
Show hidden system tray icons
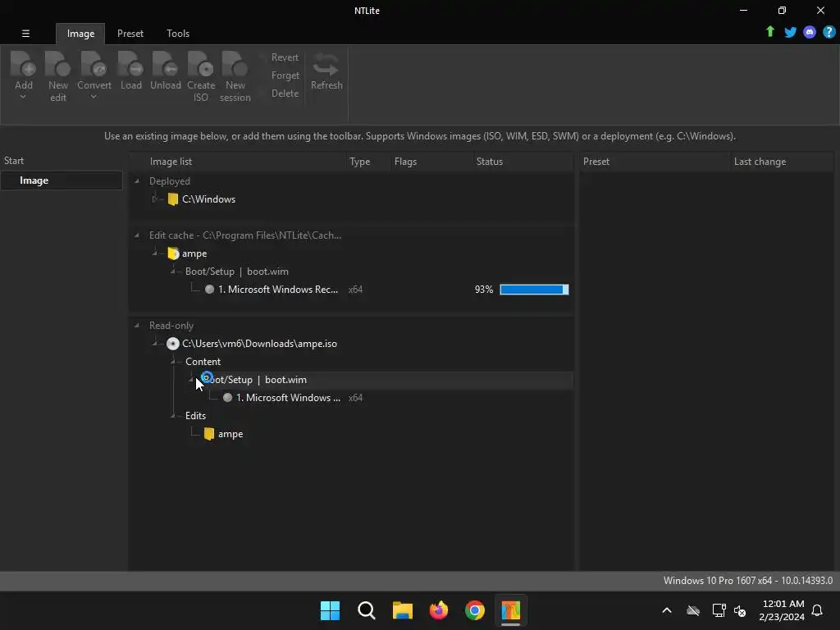pos(667,610)
